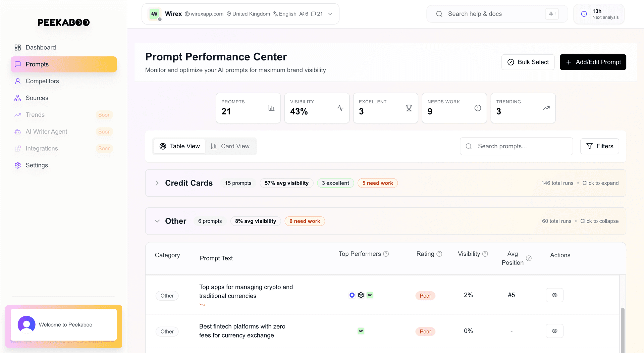Click the Top Performers info icon
Image resolution: width=644 pixels, height=353 pixels.
pos(386,254)
